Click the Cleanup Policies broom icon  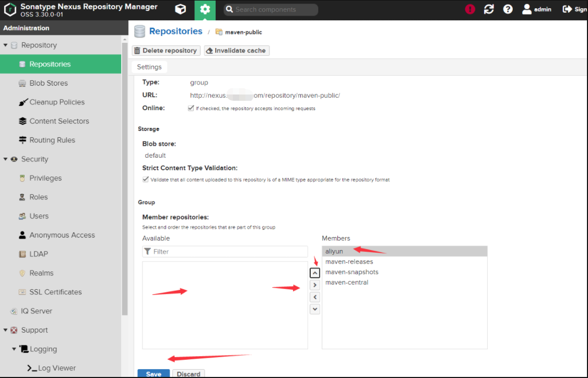pyautogui.click(x=23, y=102)
